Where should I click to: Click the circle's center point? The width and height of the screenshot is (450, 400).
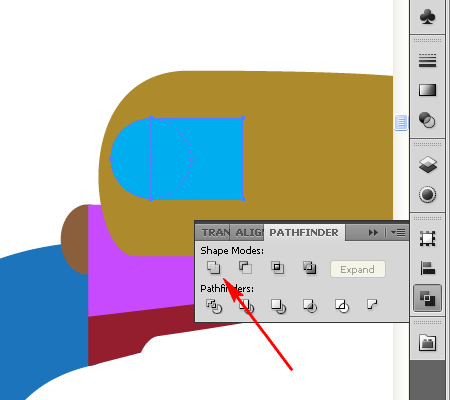tap(151, 159)
